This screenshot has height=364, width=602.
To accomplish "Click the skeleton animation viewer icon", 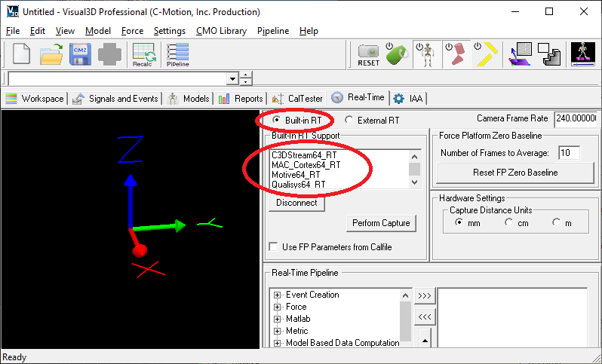I will 583,54.
